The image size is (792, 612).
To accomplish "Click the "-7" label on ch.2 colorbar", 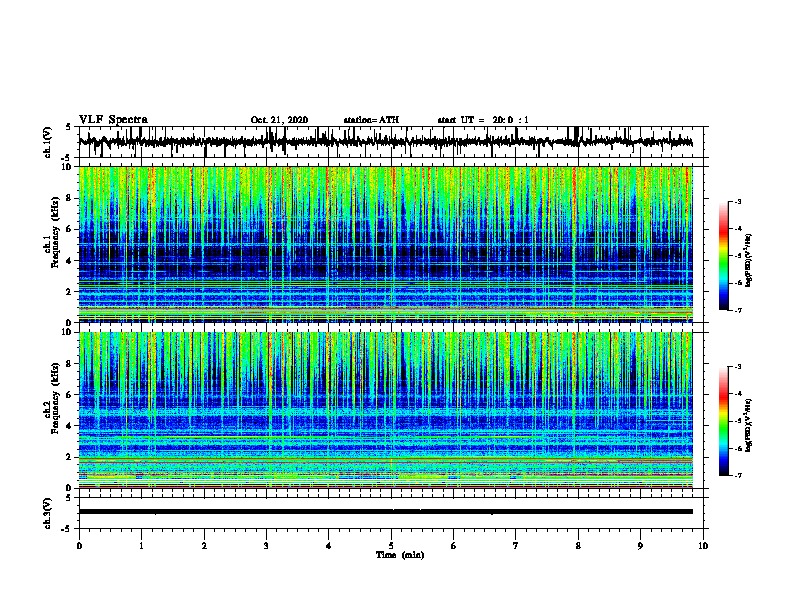I will pyautogui.click(x=737, y=476).
